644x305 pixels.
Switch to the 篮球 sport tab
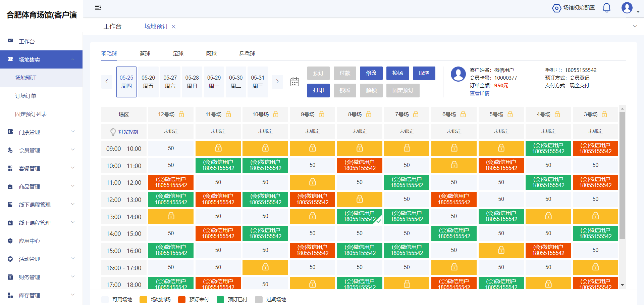(145, 53)
